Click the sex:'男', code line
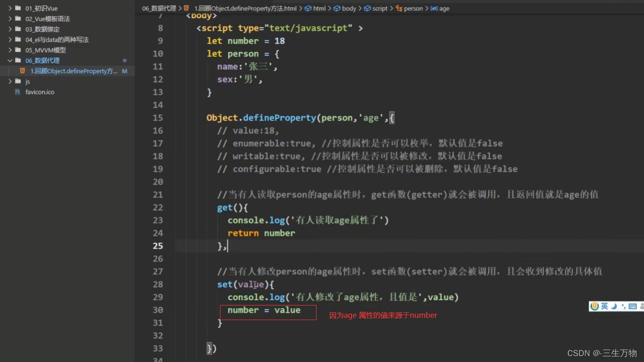This screenshot has width=644, height=362. (x=240, y=79)
